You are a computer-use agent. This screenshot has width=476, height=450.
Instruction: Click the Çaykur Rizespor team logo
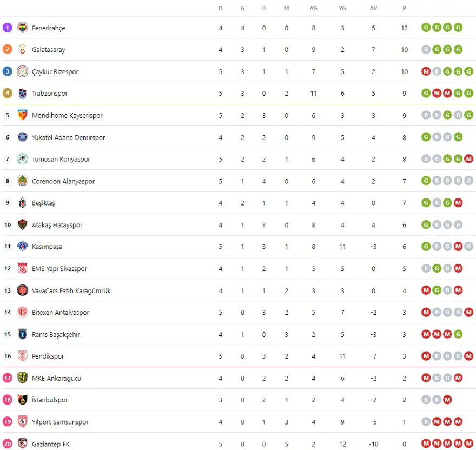click(x=22, y=71)
